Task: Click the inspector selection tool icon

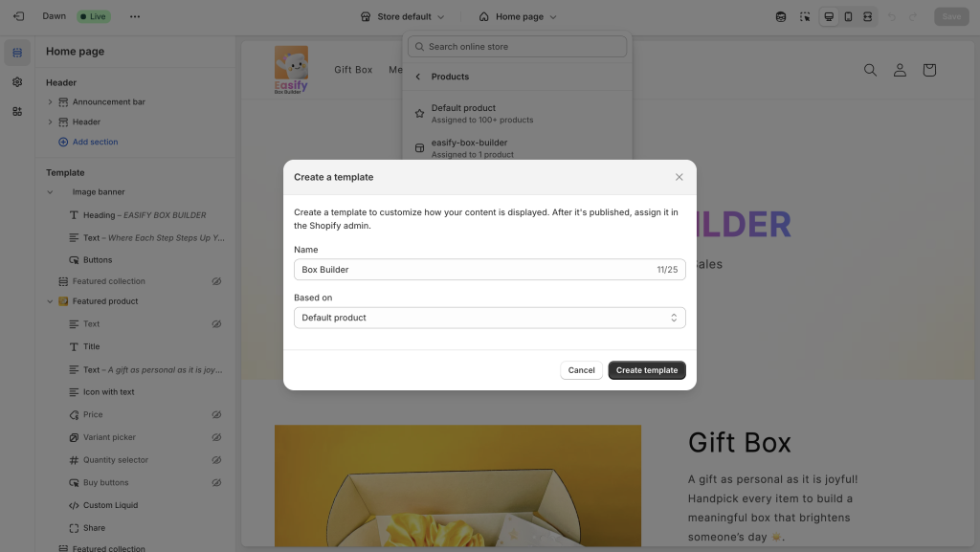Action: (805, 17)
